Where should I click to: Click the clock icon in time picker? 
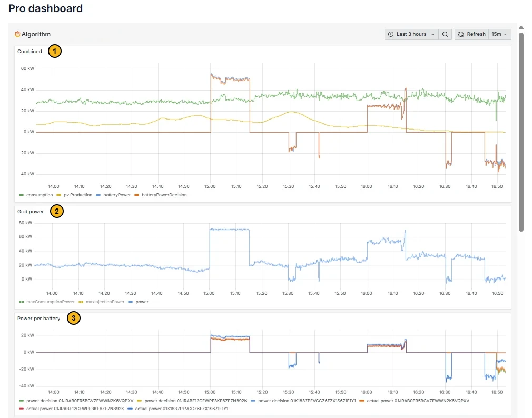(391, 34)
